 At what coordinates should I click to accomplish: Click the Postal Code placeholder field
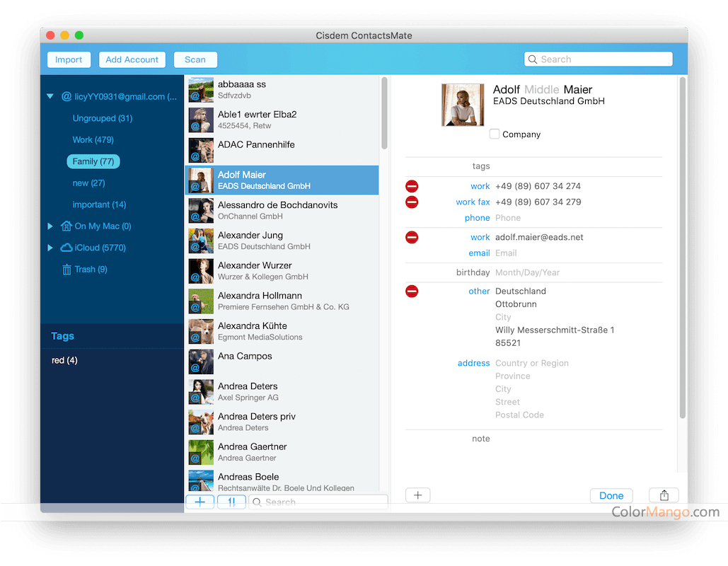point(519,415)
